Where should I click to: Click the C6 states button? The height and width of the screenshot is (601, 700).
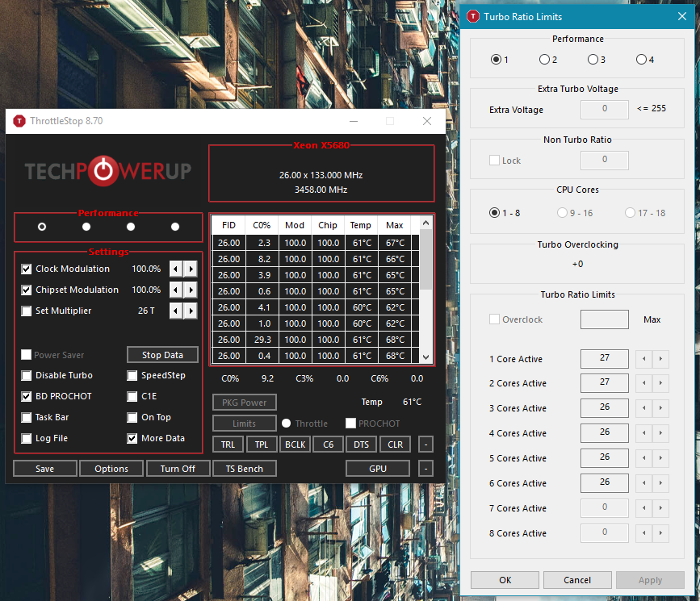328,444
